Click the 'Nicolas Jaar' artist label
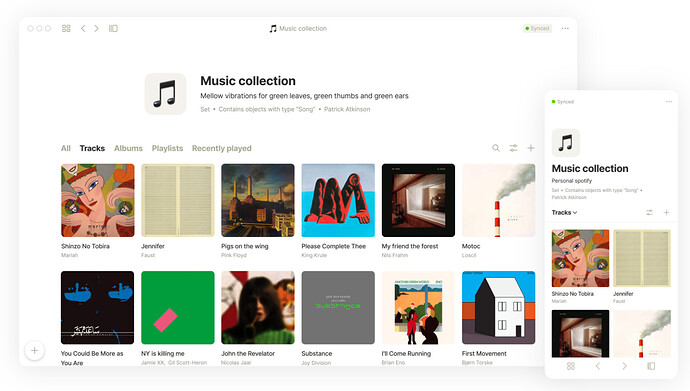 pos(236,362)
